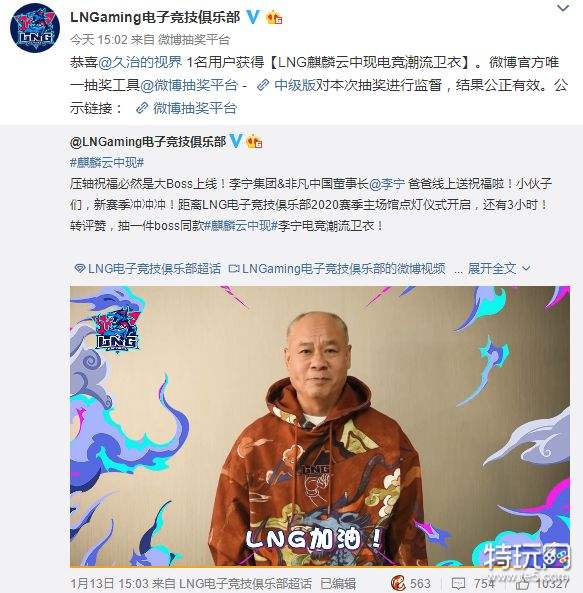Click the comment icon showing 754
Image resolution: width=583 pixels, height=593 pixels.
pos(458,584)
